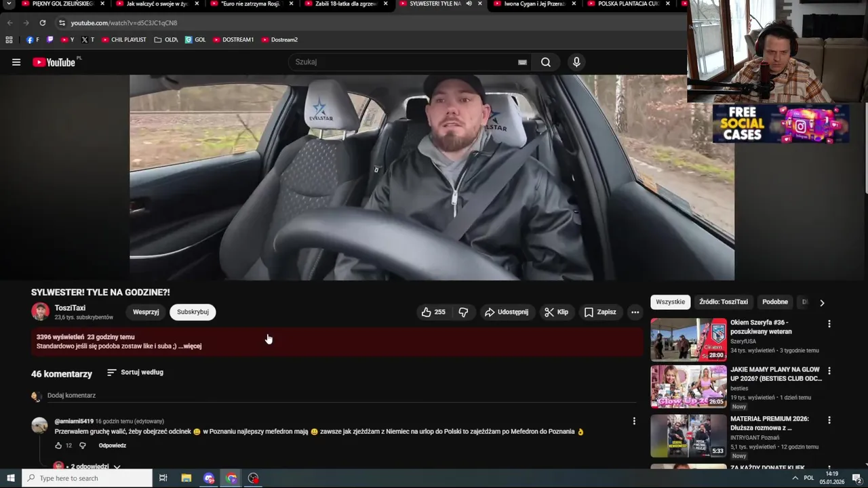Select the Wszystkie filter chip
The width and height of the screenshot is (868, 488).
pyautogui.click(x=670, y=302)
